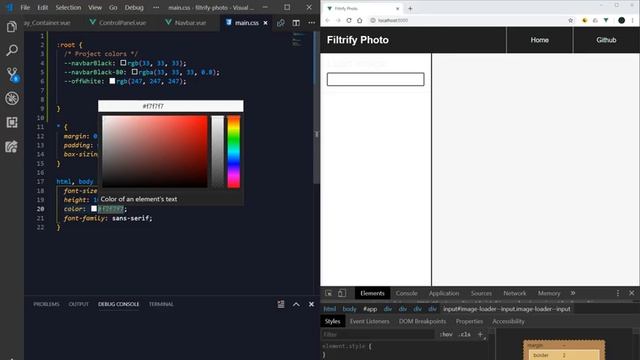Screen dimensions: 640x360
Task: Bookmark this page with the star icon
Action: (571, 20)
